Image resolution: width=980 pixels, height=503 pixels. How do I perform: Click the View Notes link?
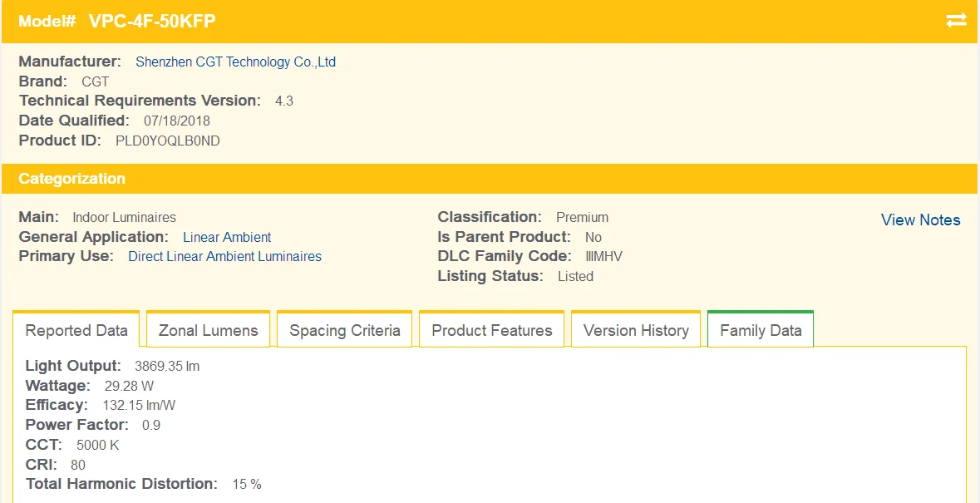pyautogui.click(x=920, y=220)
